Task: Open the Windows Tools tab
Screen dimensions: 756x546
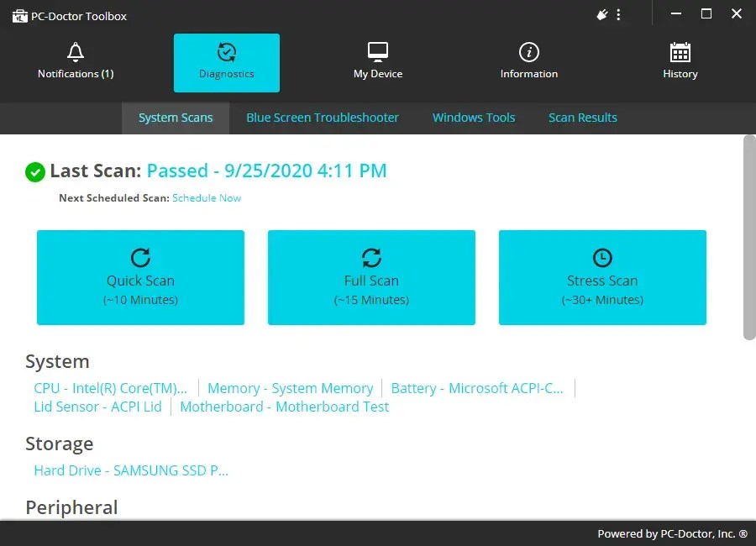Action: click(473, 118)
